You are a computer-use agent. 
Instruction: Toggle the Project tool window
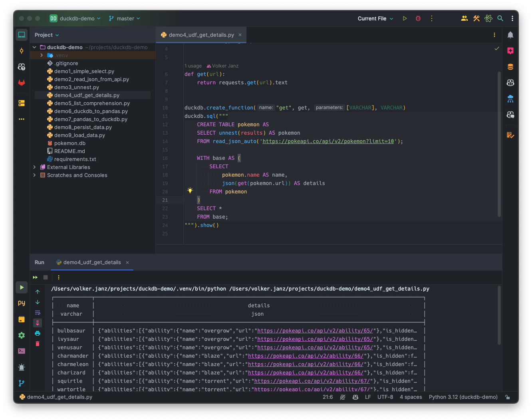pyautogui.click(x=22, y=35)
